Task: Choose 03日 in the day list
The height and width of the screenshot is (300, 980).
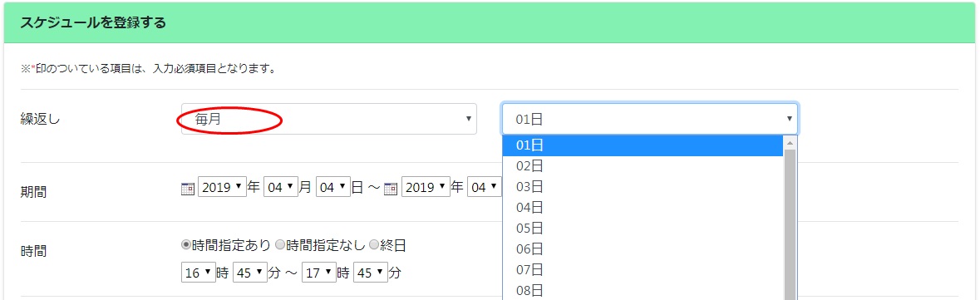Action: [643, 187]
